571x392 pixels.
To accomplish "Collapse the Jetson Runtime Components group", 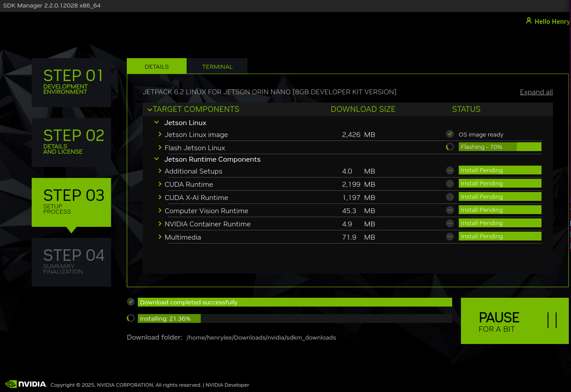I will pos(156,159).
